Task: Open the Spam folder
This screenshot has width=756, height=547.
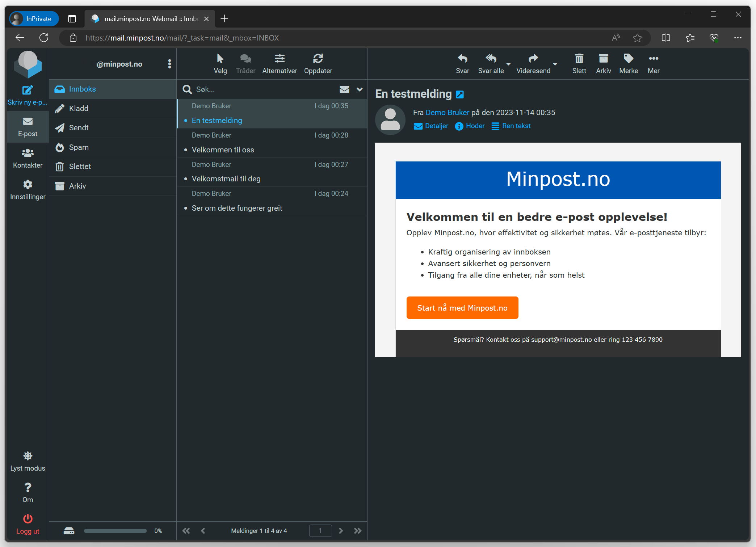Action: (79, 147)
